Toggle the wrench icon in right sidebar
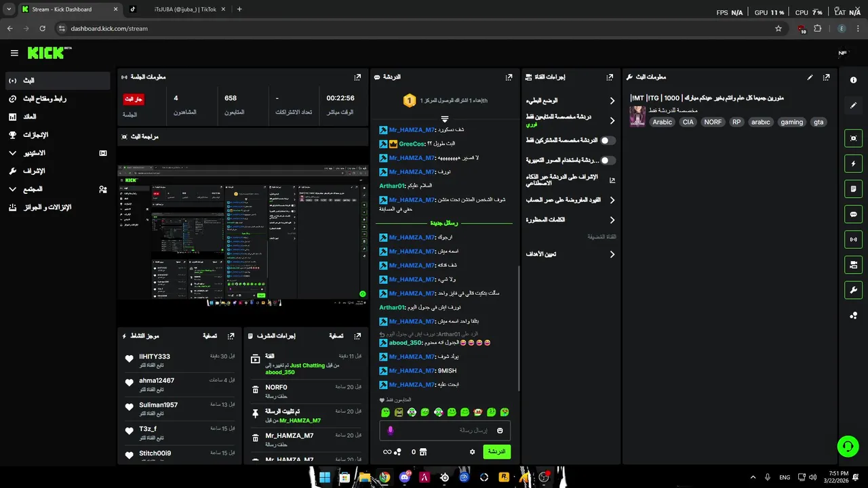Viewport: 868px width, 488px height. (853, 290)
